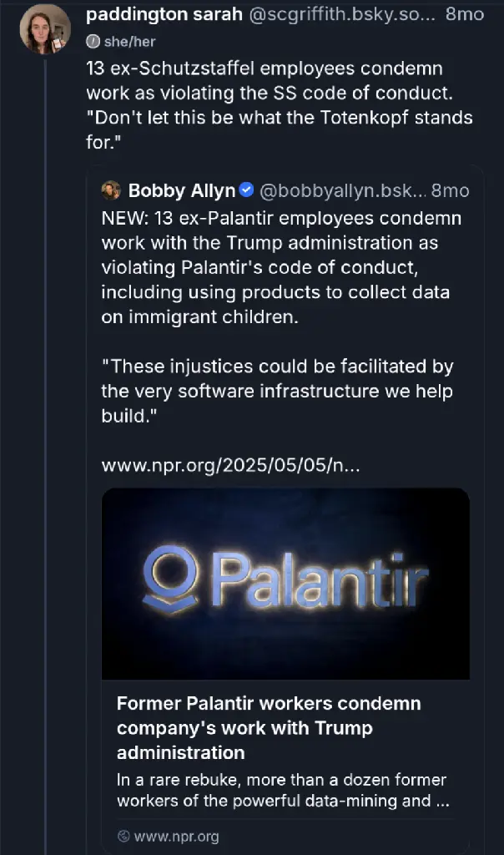The height and width of the screenshot is (855, 504).
Task: Click the www.npr.org source footer
Action: click(x=169, y=837)
